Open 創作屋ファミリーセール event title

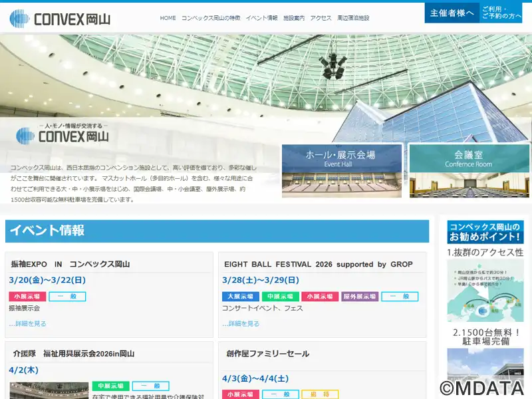[x=268, y=354]
